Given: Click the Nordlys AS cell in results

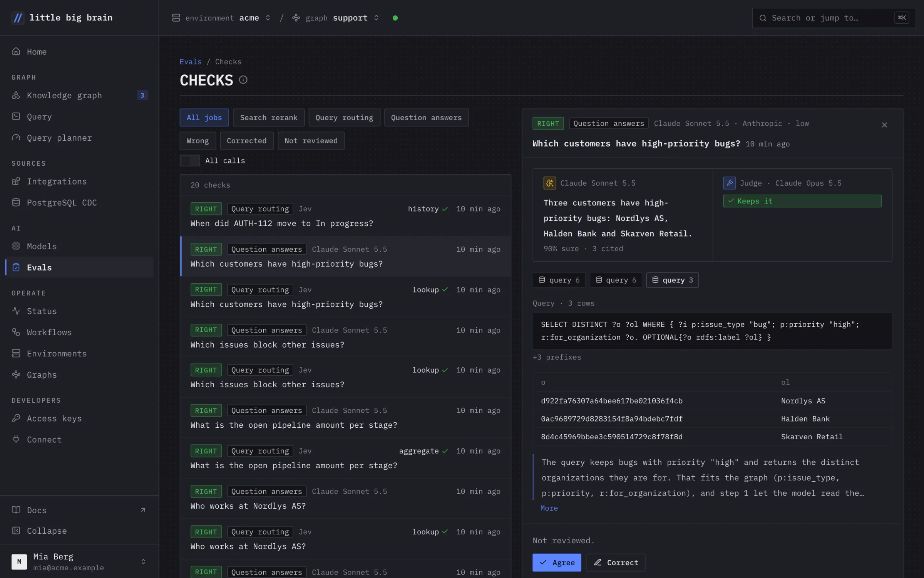Looking at the screenshot, I should 803,400.
